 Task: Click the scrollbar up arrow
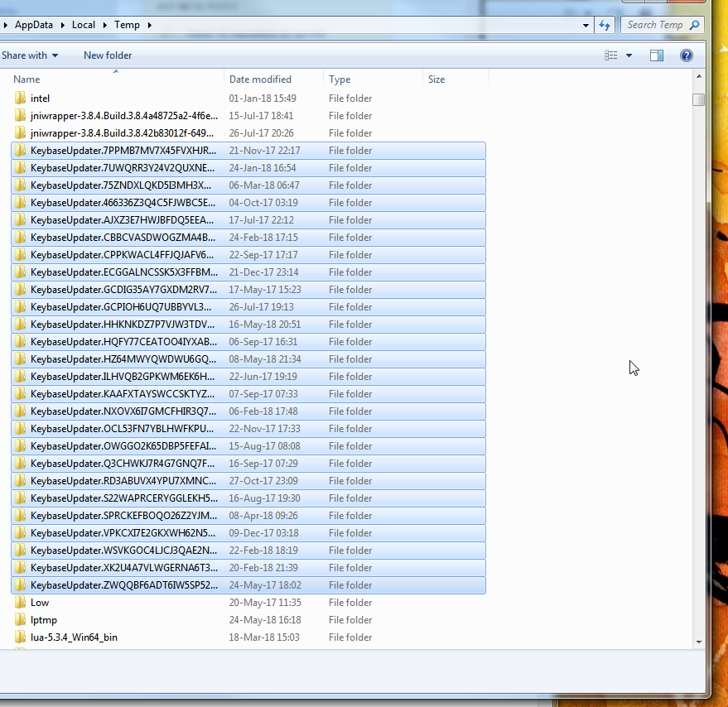tap(699, 76)
